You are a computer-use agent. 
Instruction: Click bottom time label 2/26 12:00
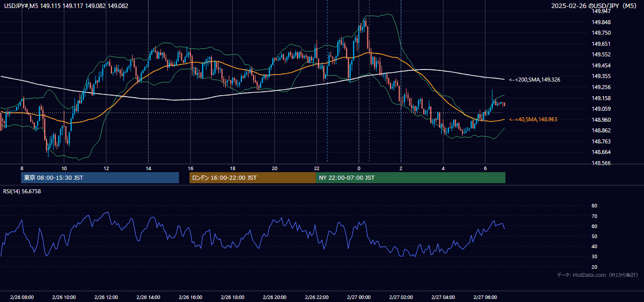(106, 297)
